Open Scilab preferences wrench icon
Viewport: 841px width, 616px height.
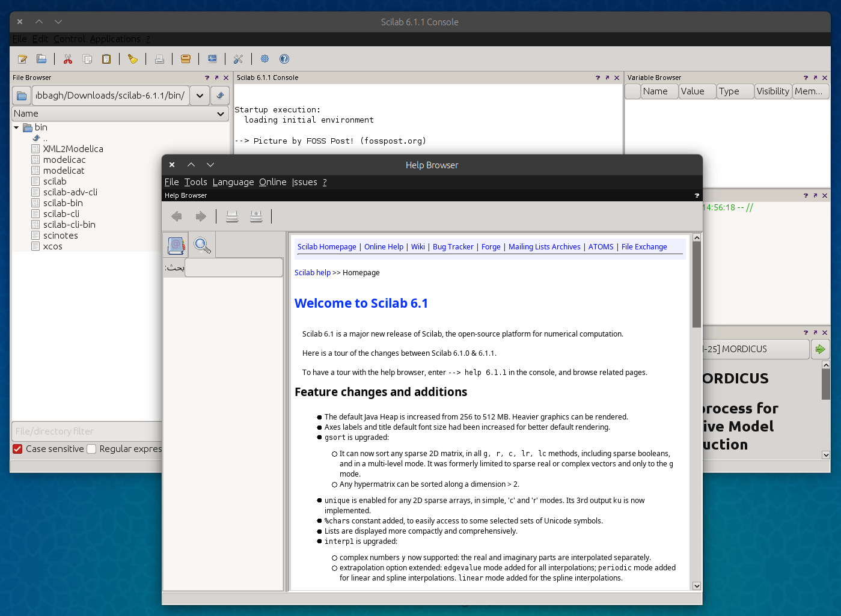239,59
